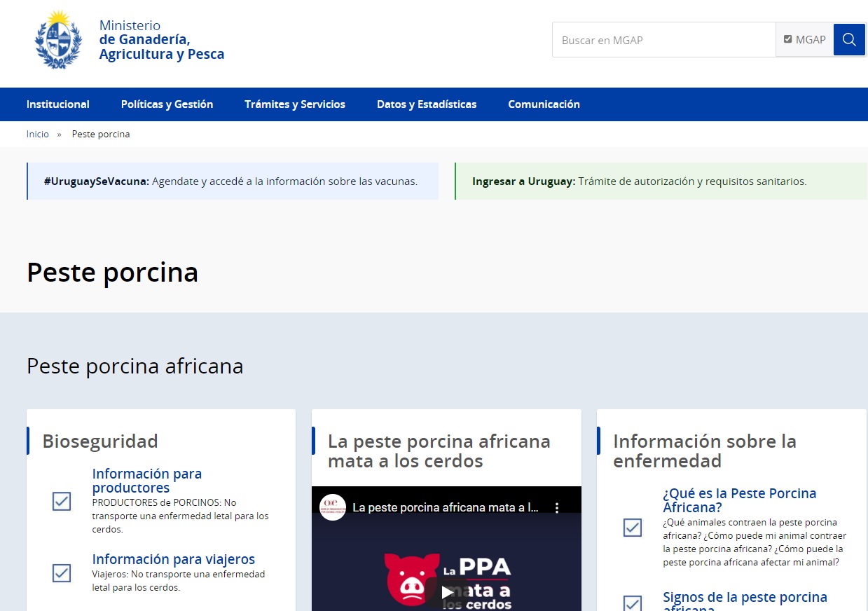Open the Datos y Estadísticas menu
Image resolution: width=868 pixels, height=611 pixels.
427,104
